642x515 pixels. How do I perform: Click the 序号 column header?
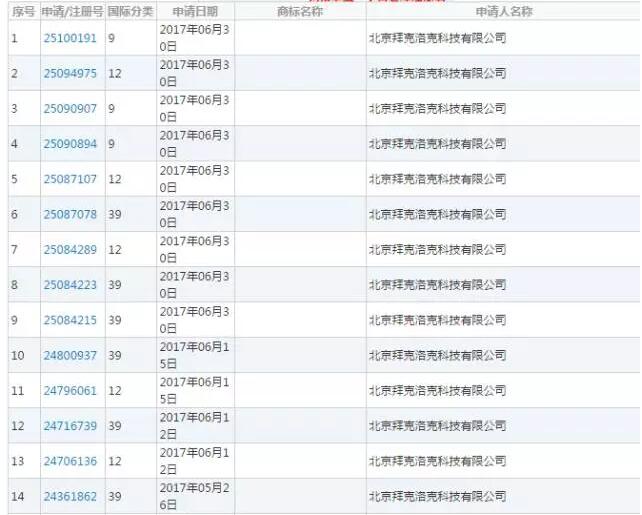click(x=23, y=12)
